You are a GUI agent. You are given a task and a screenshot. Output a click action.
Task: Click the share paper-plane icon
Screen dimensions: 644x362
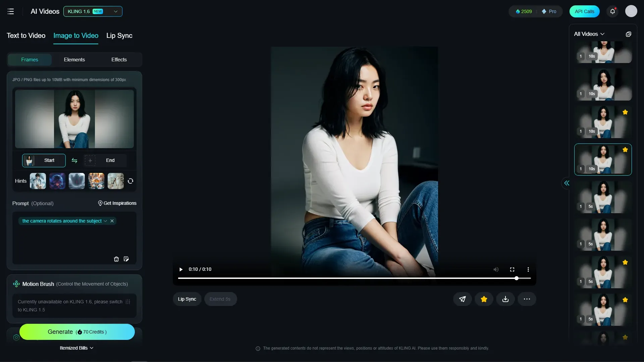pyautogui.click(x=463, y=299)
